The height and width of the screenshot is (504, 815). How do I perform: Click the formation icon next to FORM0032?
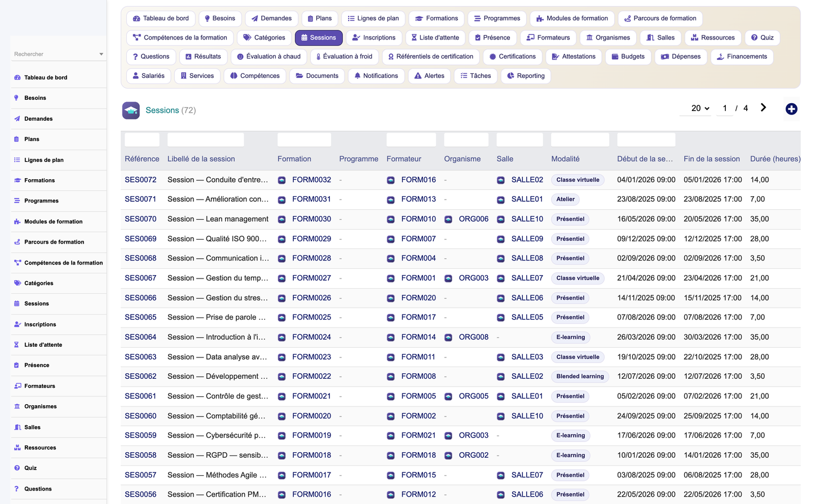pyautogui.click(x=282, y=180)
